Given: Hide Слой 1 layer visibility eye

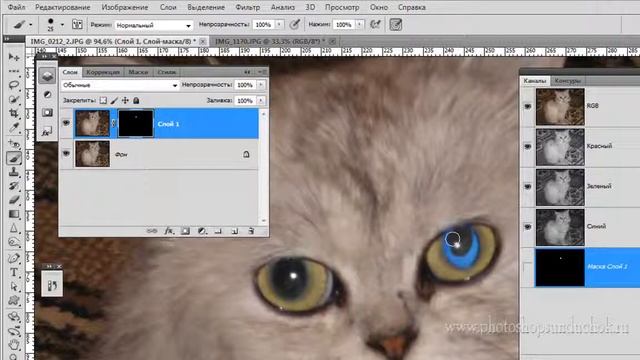Looking at the screenshot, I should (x=66, y=123).
